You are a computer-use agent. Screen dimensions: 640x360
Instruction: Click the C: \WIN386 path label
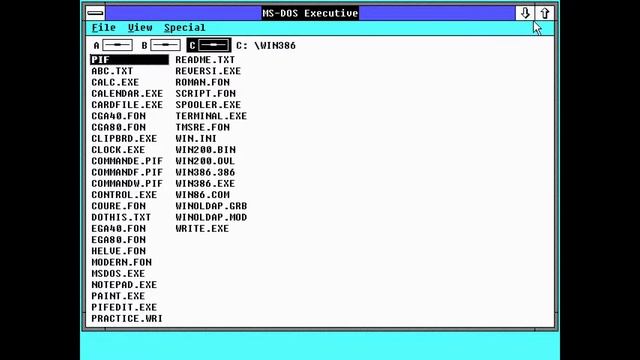(x=266, y=45)
